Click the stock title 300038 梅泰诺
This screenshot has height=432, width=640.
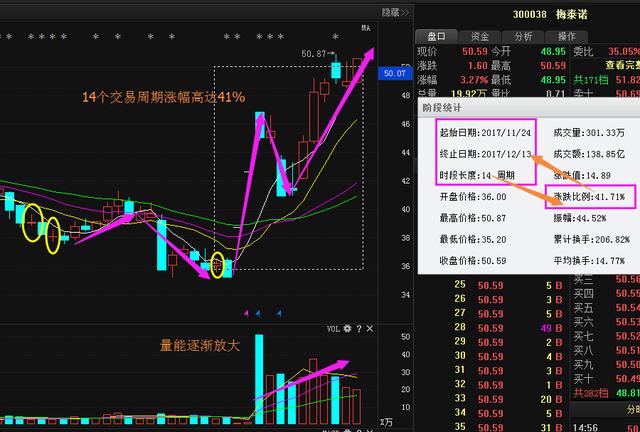click(x=550, y=15)
